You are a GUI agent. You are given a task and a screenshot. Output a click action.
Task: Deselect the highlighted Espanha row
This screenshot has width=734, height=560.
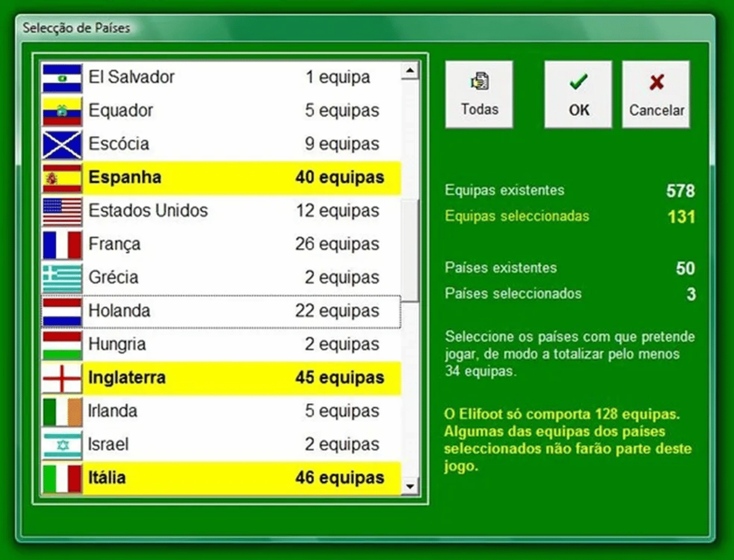click(x=221, y=178)
